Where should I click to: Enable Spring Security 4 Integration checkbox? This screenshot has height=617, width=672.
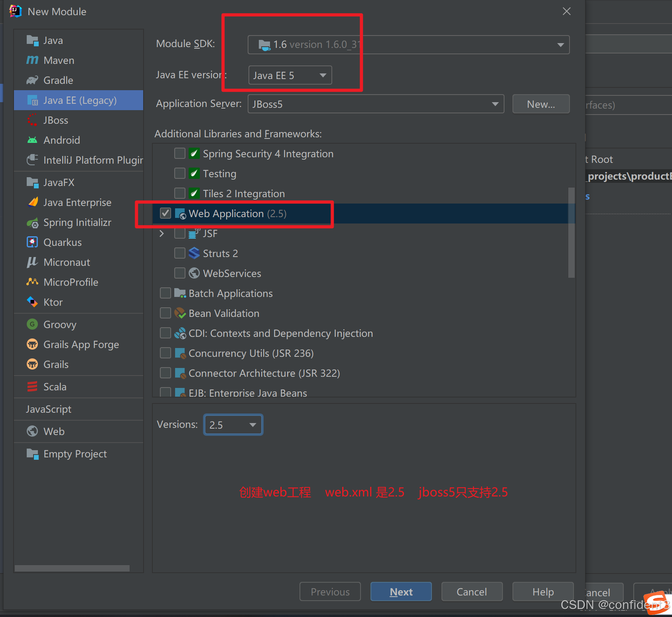pos(180,154)
